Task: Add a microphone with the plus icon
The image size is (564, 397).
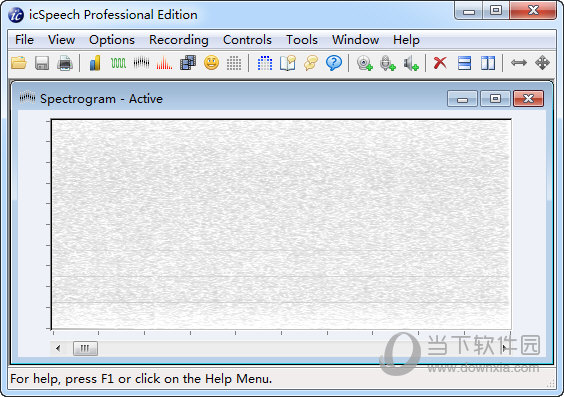Action: pyautogui.click(x=387, y=63)
